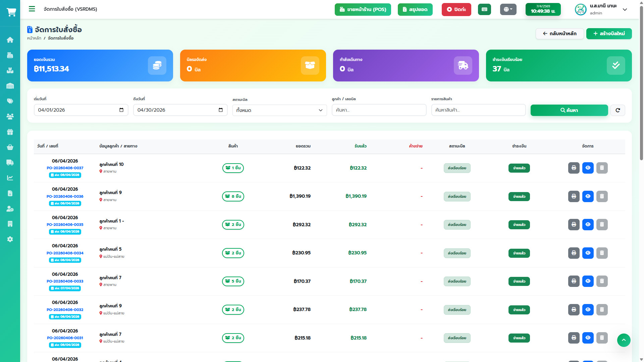Click the create new bill button

tap(609, 34)
